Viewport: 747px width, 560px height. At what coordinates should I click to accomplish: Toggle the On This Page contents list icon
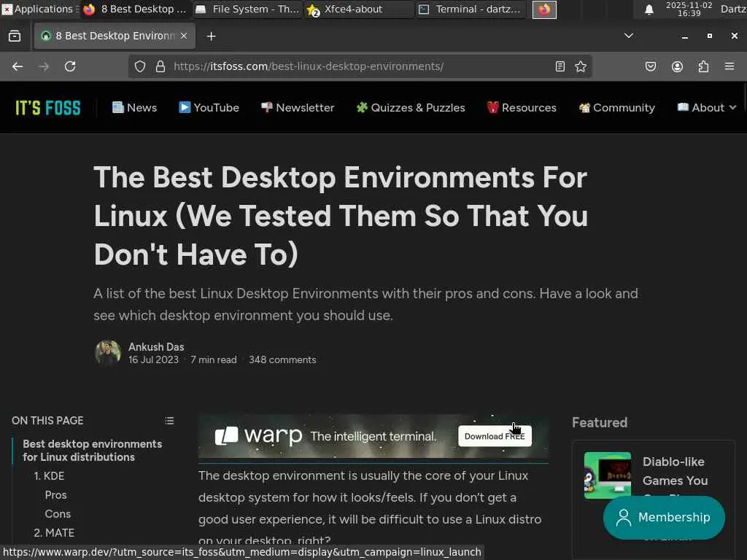[169, 421]
